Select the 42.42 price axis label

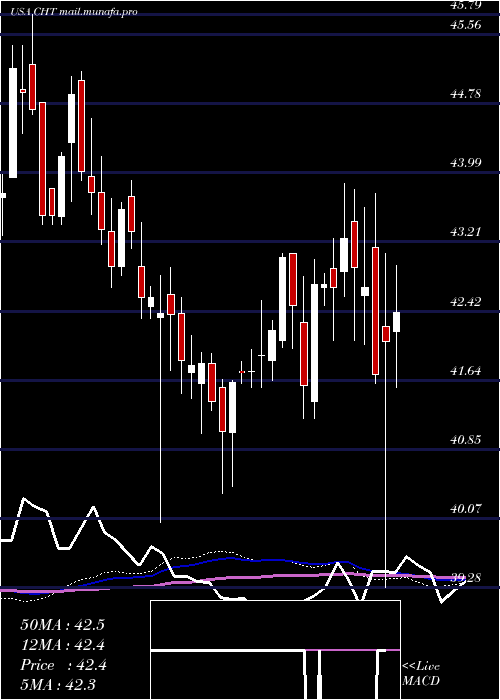click(x=466, y=301)
